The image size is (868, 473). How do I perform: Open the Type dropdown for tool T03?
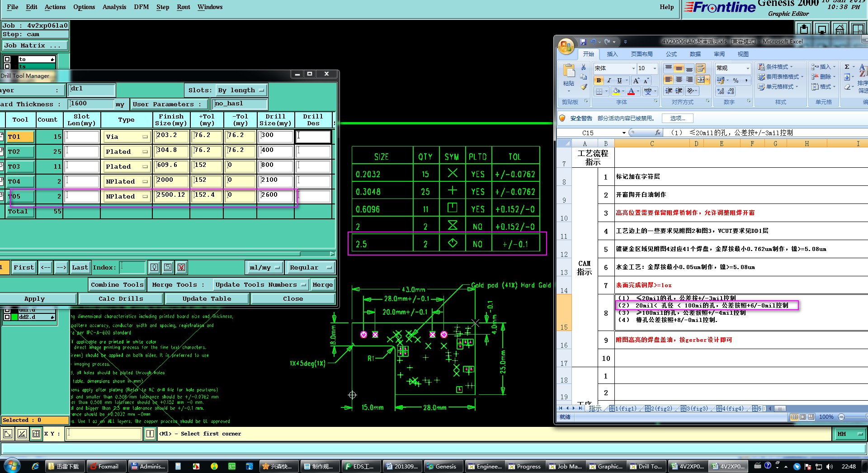tap(127, 166)
